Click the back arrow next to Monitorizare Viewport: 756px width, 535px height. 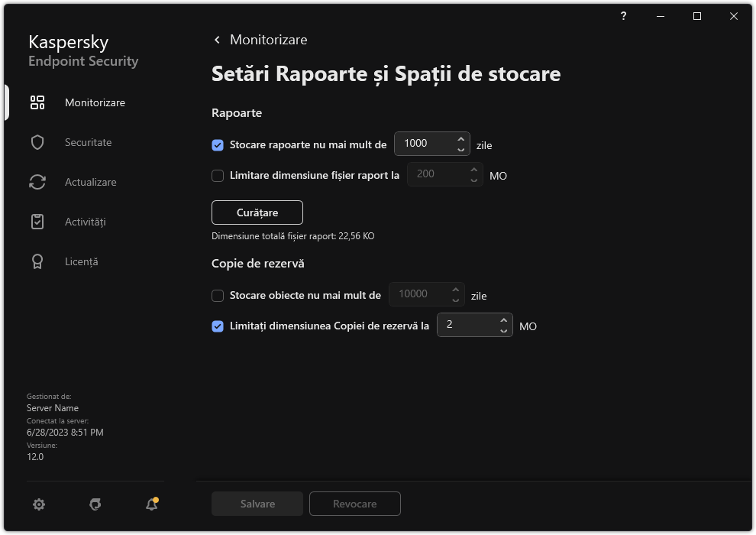click(217, 40)
